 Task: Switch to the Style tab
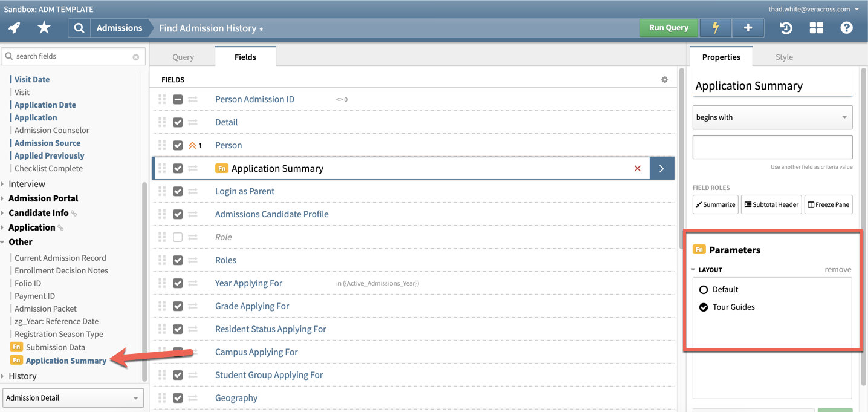point(783,56)
